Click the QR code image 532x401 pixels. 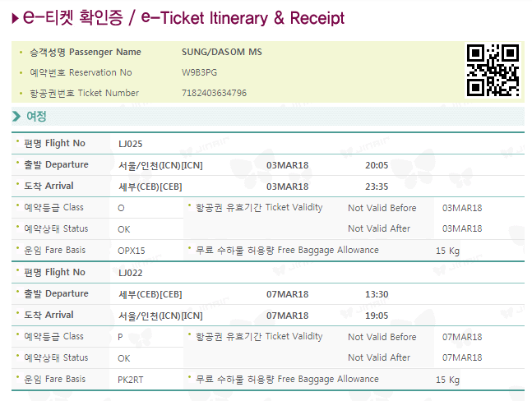(493, 70)
